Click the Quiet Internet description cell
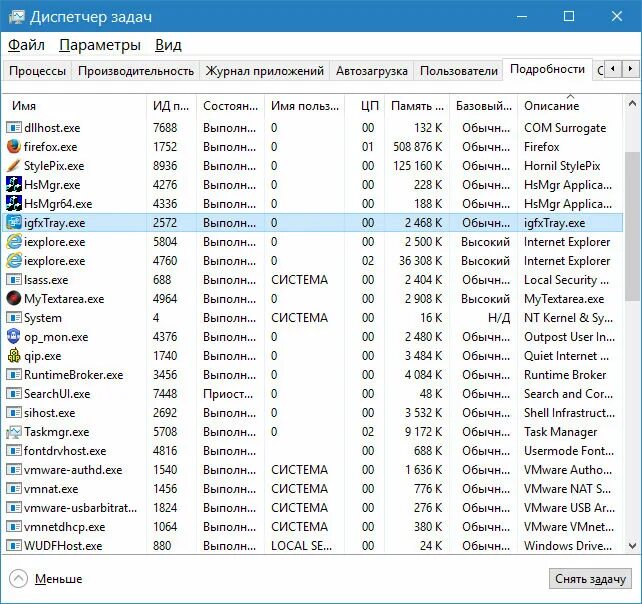 pyautogui.click(x=566, y=356)
